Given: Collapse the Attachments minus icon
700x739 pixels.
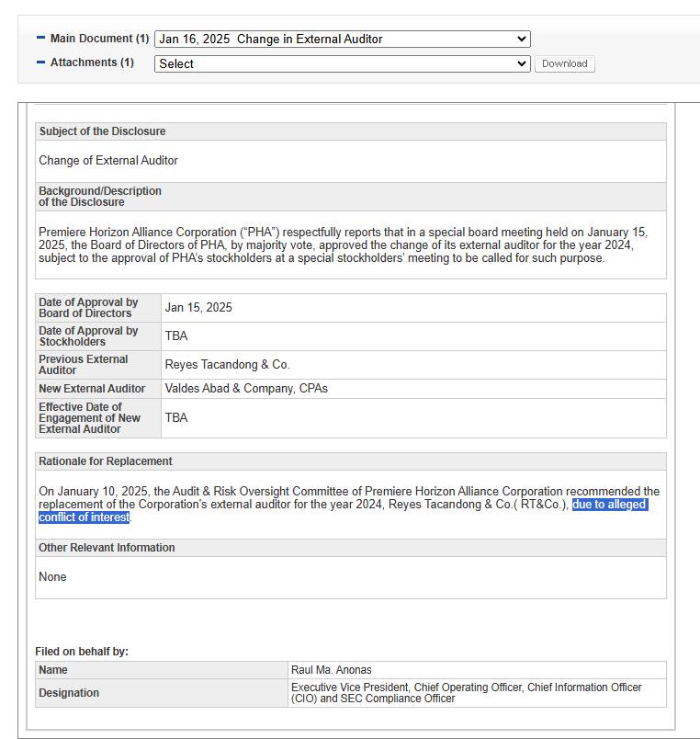Looking at the screenshot, I should pyautogui.click(x=41, y=62).
